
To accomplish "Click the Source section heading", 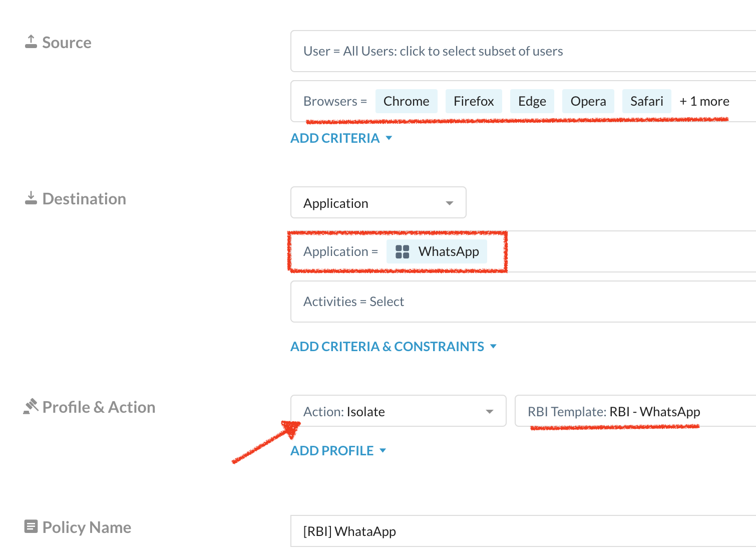I will (67, 43).
